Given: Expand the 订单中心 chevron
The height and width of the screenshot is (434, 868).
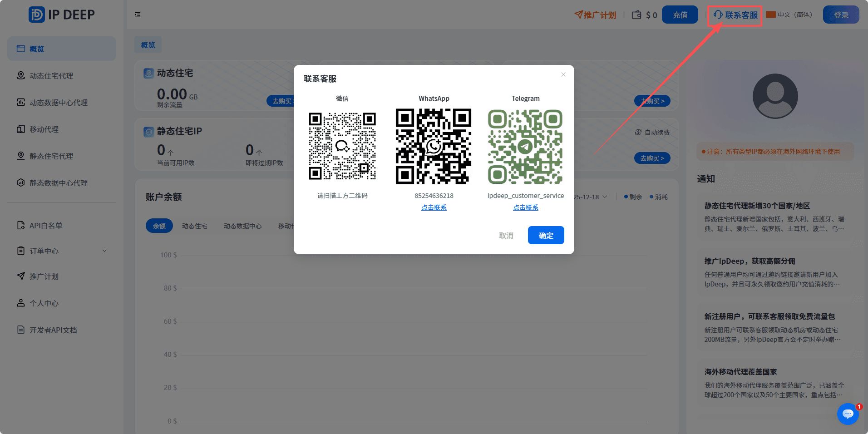Looking at the screenshot, I should tap(104, 251).
